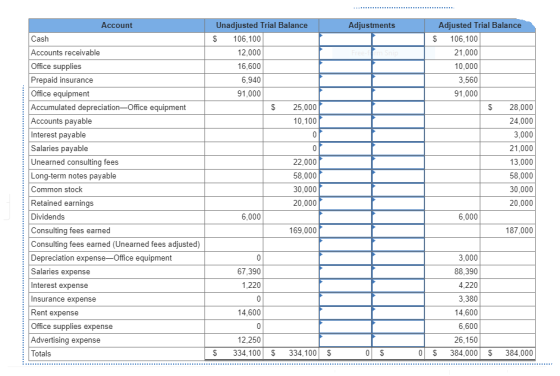Click Insurance expense debit adjustment field
The height and width of the screenshot is (376, 560).
[x=345, y=299]
